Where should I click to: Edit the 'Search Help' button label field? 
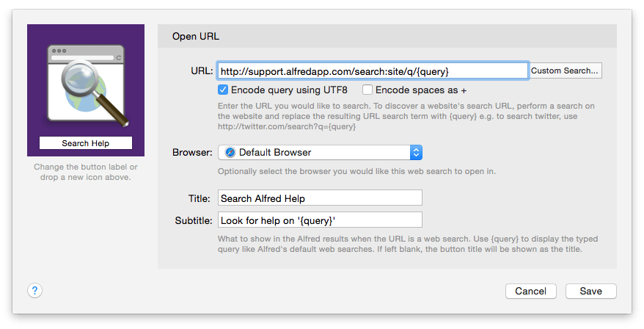coord(86,143)
